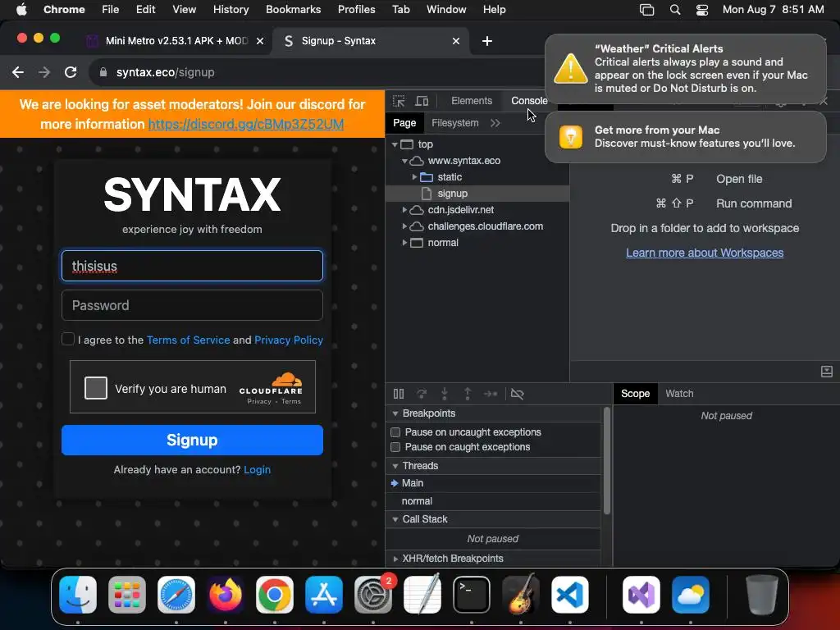Check the agree to Terms of Service checkbox
Screen dimensions: 840x630
click(x=67, y=339)
